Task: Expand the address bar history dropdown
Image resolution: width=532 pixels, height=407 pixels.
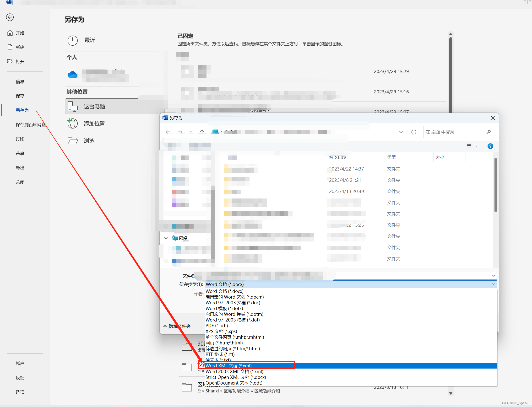Action: (x=401, y=132)
